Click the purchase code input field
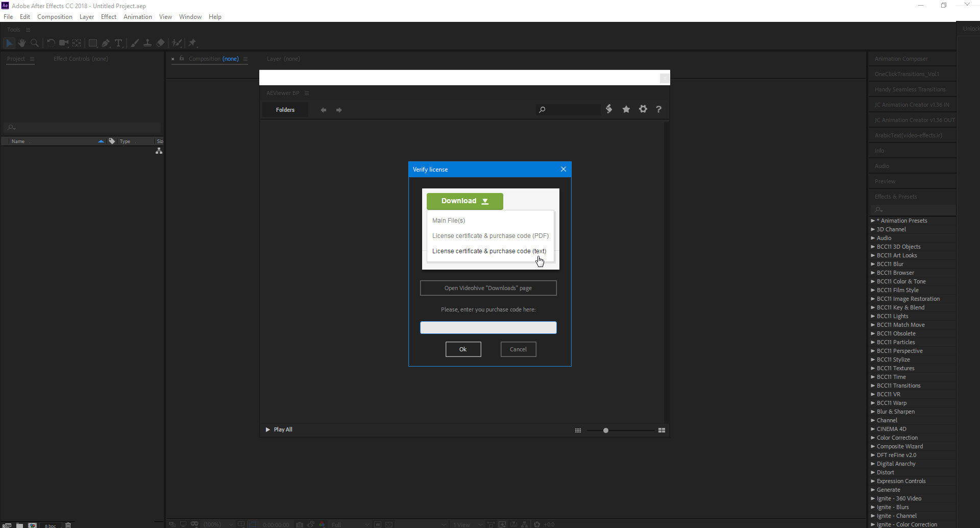This screenshot has width=980, height=528. (488, 328)
